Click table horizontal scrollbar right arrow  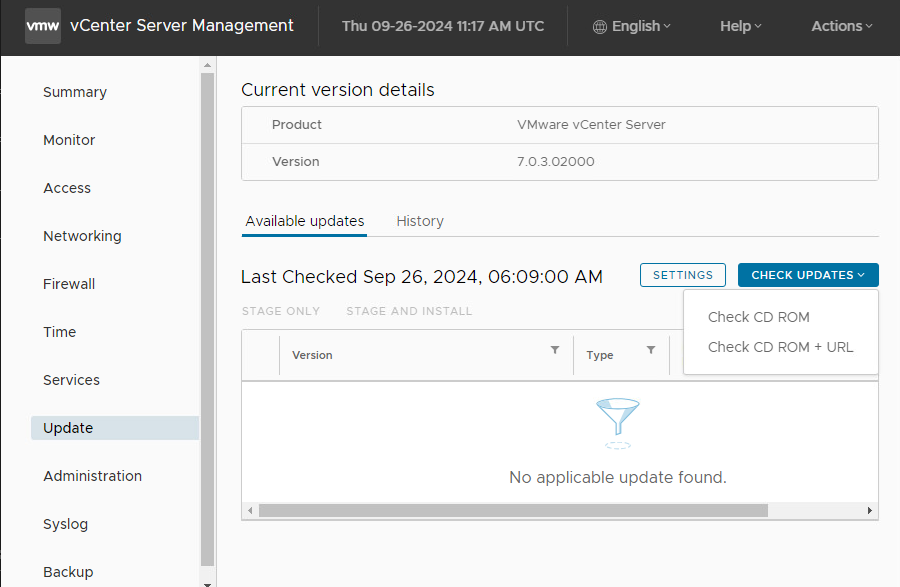coord(870,511)
